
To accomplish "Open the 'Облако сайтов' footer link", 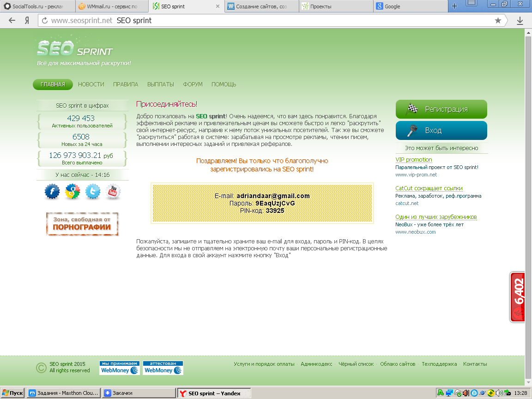I will 398,364.
